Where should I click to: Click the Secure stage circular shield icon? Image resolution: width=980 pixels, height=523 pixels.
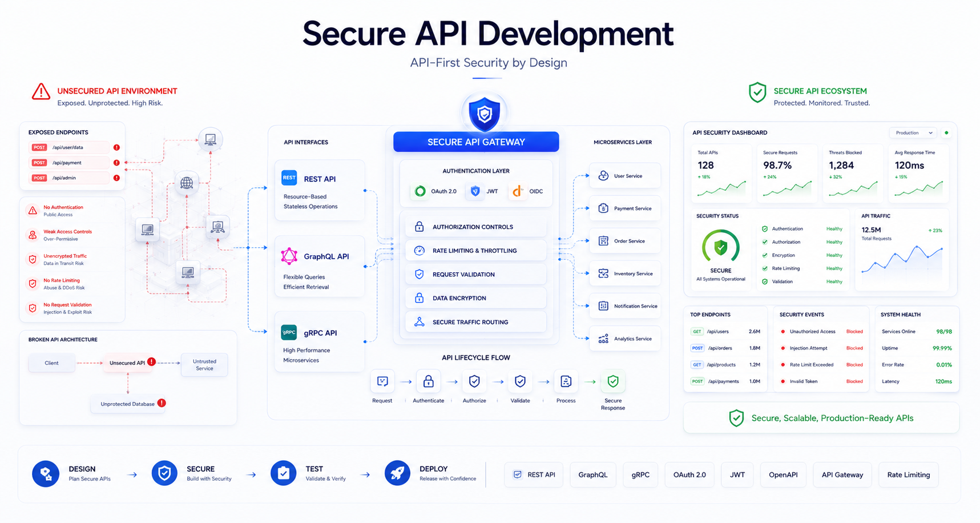click(x=164, y=474)
